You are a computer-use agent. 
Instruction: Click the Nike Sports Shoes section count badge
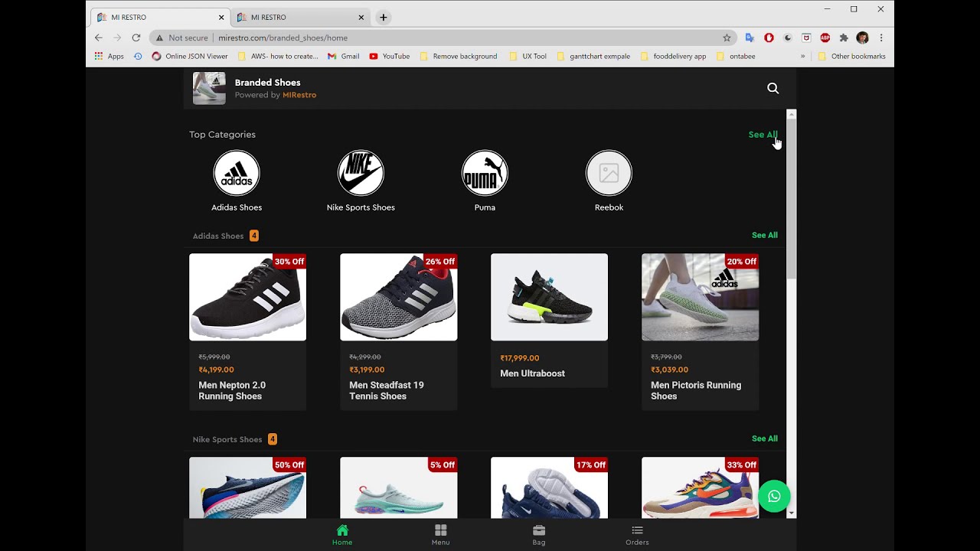coord(273,439)
